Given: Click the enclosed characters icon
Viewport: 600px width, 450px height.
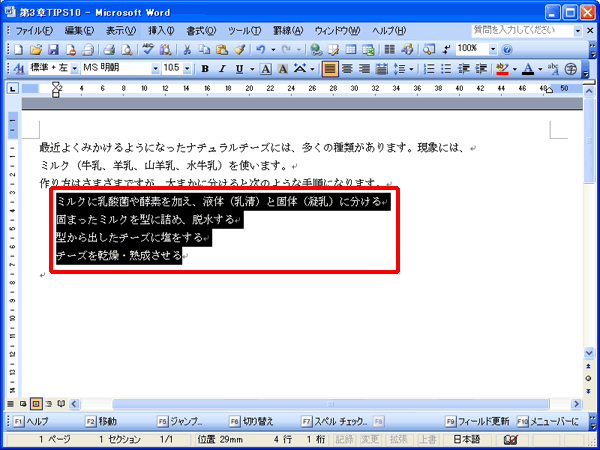Looking at the screenshot, I should 571,69.
